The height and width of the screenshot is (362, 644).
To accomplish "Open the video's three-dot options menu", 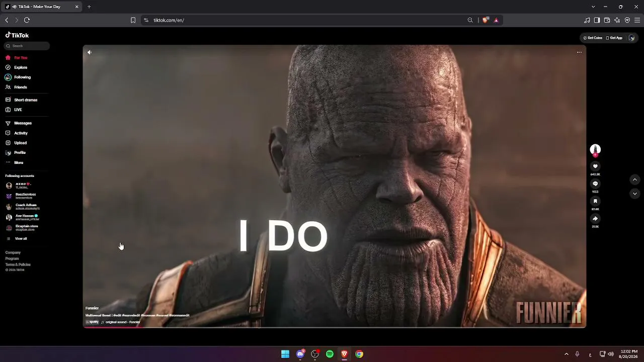I will coord(579,52).
